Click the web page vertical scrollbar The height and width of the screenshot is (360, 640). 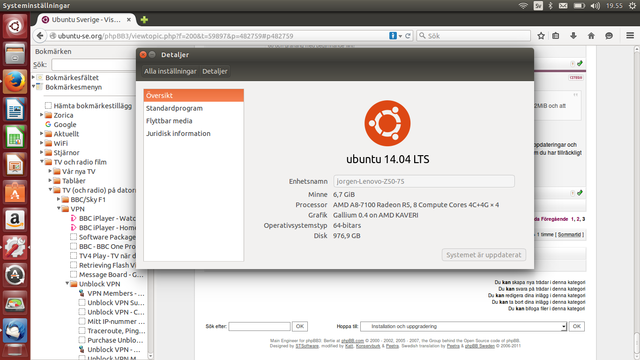636,203
